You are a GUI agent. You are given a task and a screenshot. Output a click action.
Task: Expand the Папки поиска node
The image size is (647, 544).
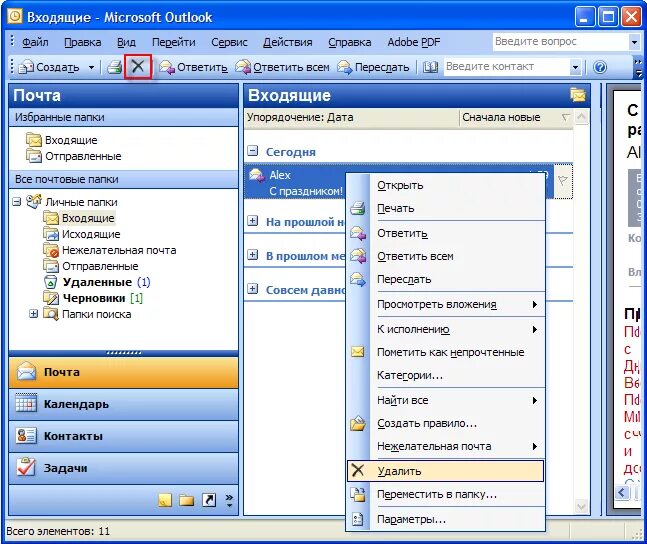tap(33, 314)
